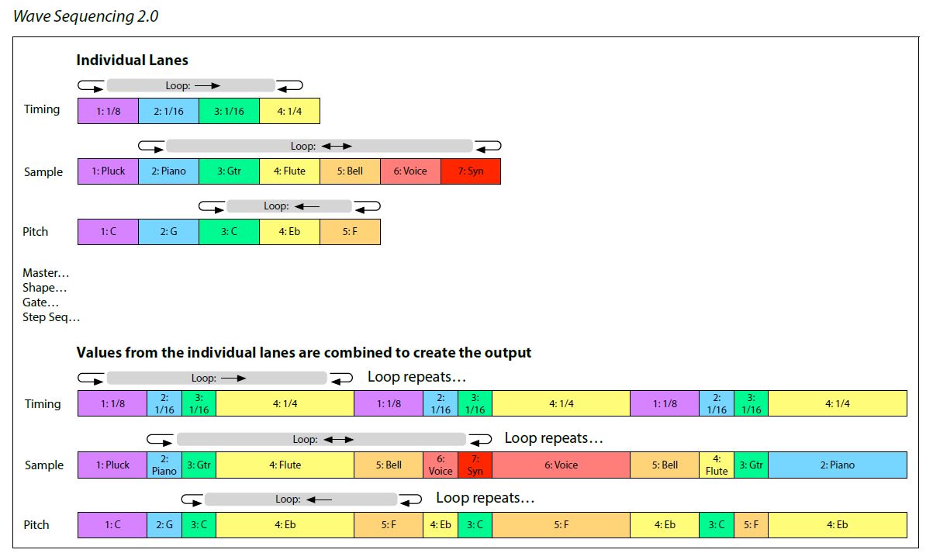Image resolution: width=933 pixels, height=560 pixels.
Task: Select the purple 1: Pluck sample cell
Action: click(108, 171)
